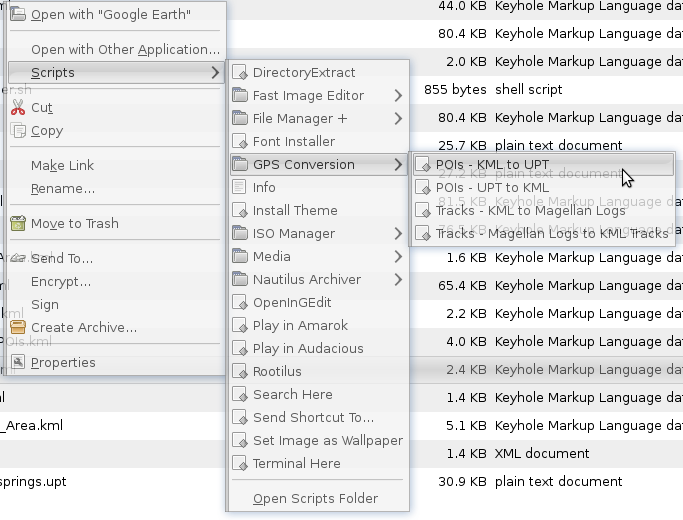Click the Properties icon in context menu
Viewport: 683px width, 520px height.
[x=18, y=362]
